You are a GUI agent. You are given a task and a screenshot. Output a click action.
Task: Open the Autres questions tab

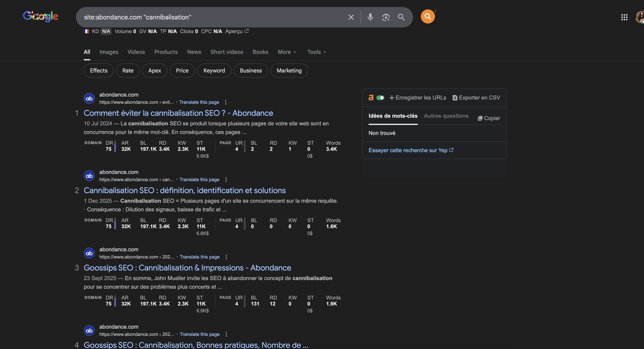coord(446,116)
